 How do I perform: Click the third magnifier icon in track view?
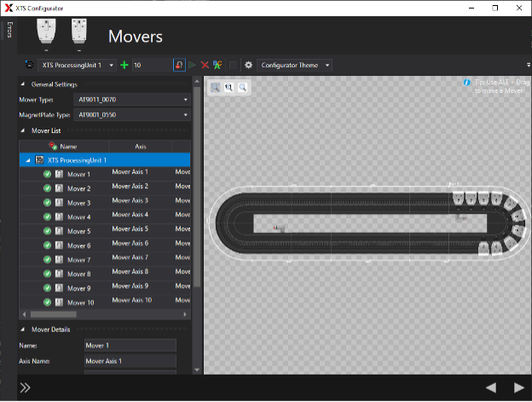[243, 87]
